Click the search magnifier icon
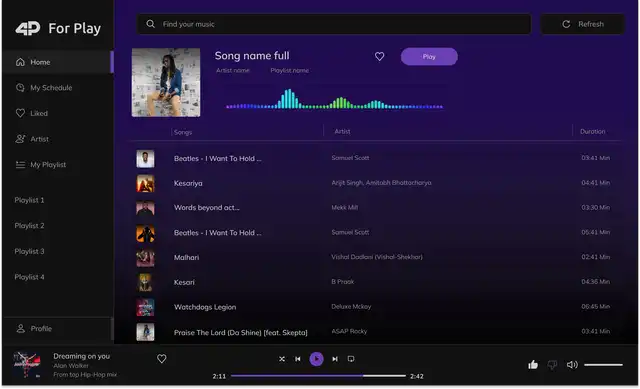The image size is (640, 389). (150, 24)
